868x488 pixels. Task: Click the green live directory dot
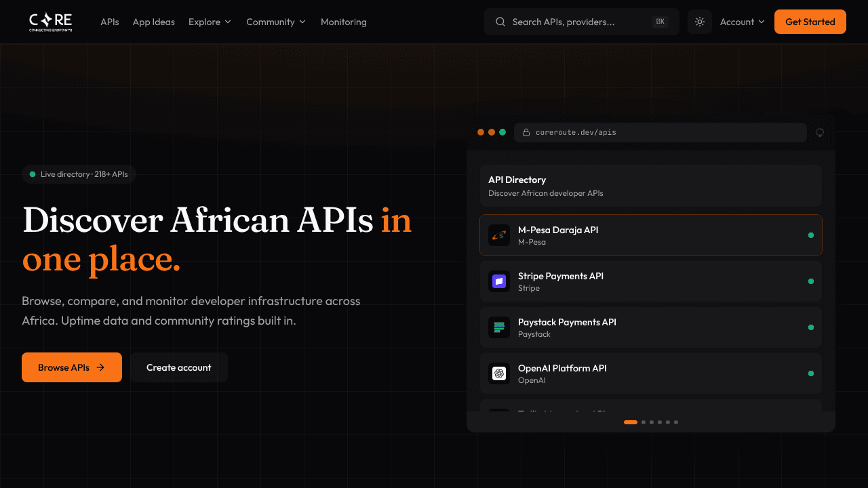[x=33, y=174]
